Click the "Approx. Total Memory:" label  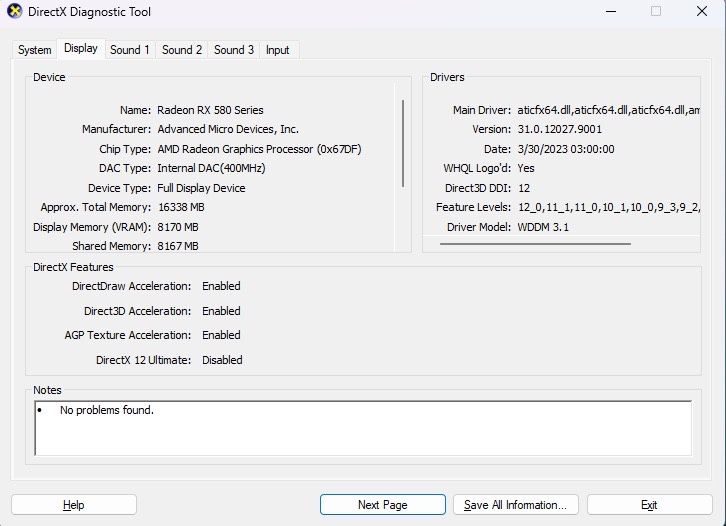(96, 207)
